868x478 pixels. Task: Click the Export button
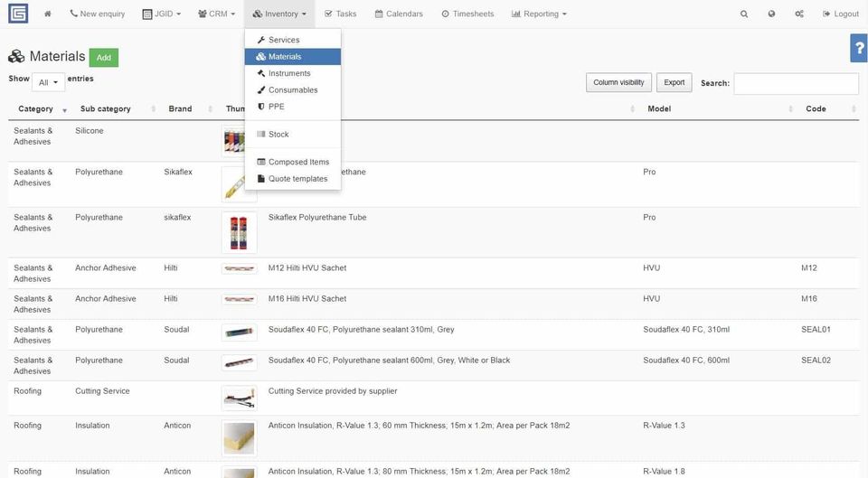674,82
